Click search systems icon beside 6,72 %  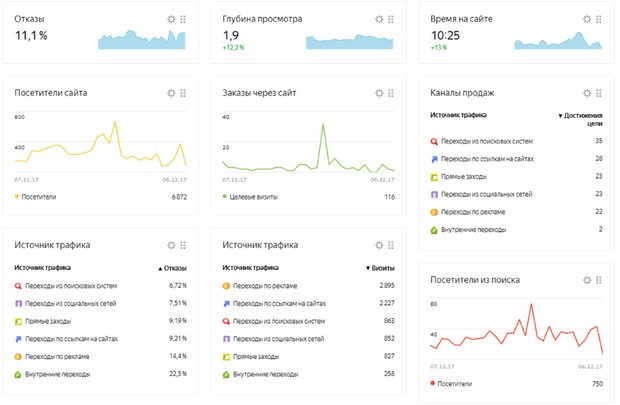point(18,286)
